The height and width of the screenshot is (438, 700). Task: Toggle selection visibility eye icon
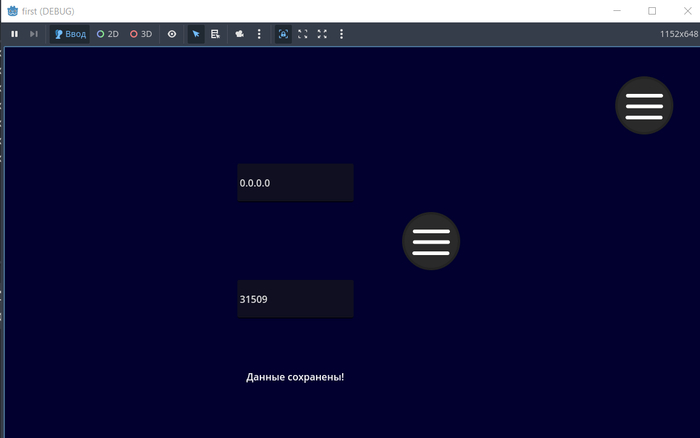[x=172, y=34]
